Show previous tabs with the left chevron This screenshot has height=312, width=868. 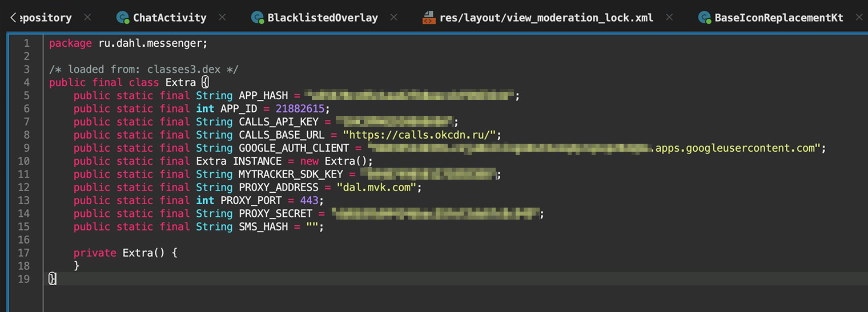(13, 18)
